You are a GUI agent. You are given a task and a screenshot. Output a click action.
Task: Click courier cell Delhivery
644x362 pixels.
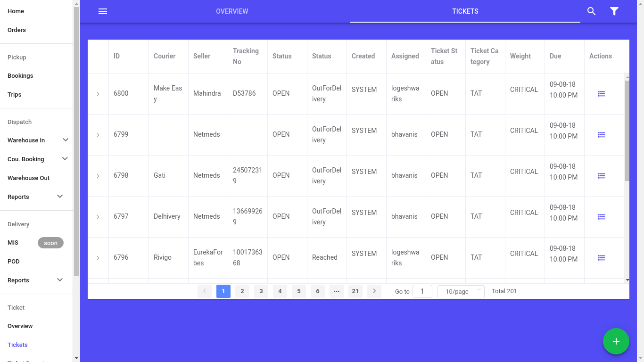167,216
